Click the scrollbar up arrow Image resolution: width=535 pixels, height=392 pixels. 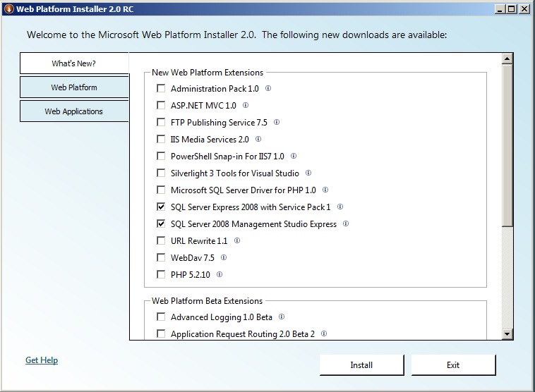click(x=507, y=59)
